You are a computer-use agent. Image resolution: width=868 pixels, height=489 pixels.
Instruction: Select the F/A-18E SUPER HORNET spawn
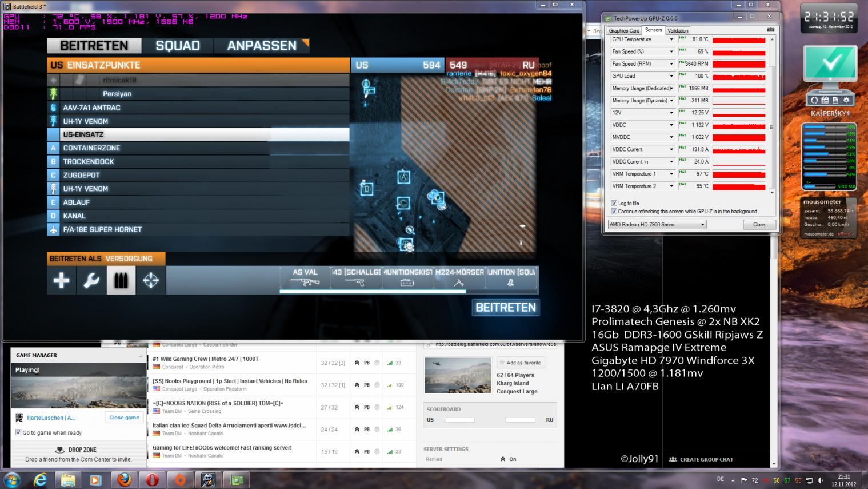click(198, 229)
